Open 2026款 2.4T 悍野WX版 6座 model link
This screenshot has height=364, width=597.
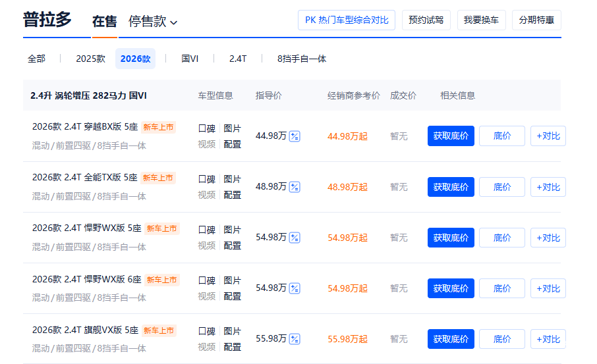(87, 279)
